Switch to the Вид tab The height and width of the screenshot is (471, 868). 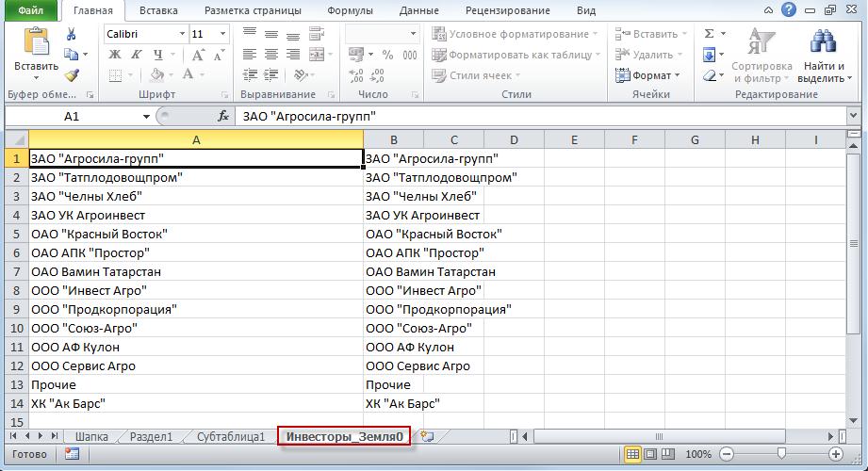tap(585, 10)
